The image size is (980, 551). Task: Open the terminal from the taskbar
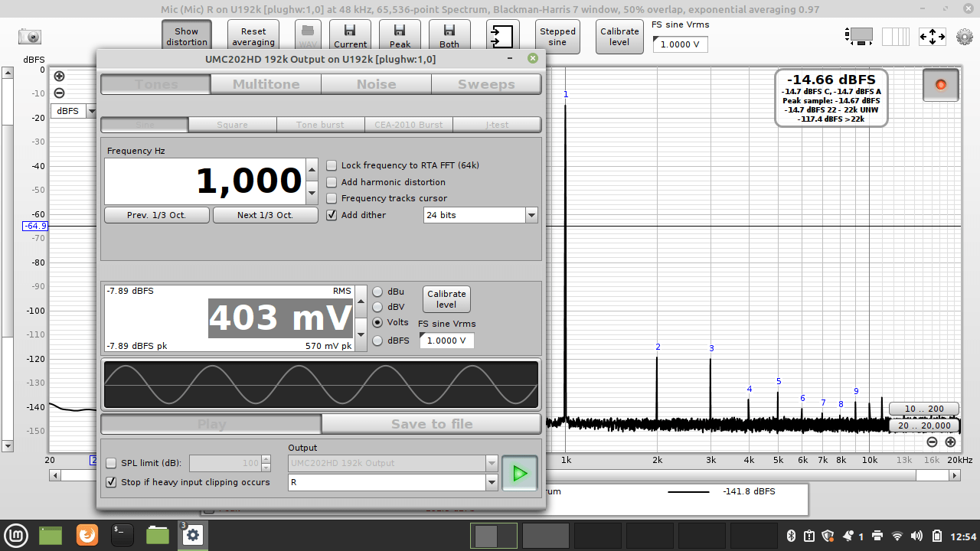point(122,535)
